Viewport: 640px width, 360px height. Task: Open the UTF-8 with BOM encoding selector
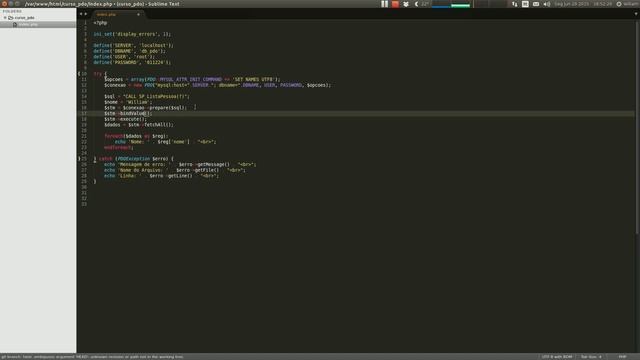pos(557,357)
